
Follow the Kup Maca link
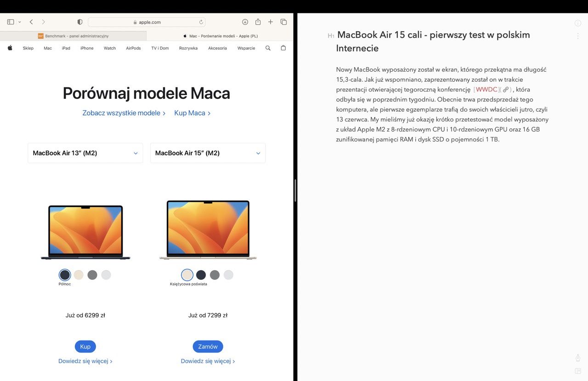[192, 113]
